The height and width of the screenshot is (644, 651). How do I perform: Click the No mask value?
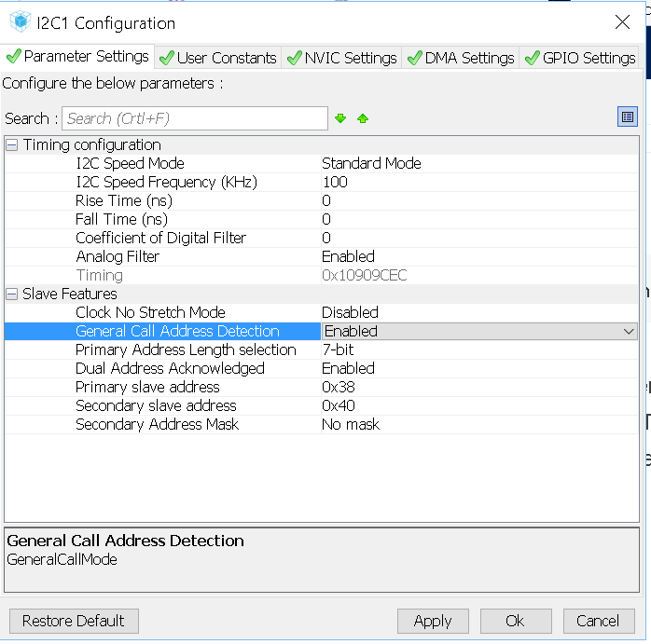351,424
